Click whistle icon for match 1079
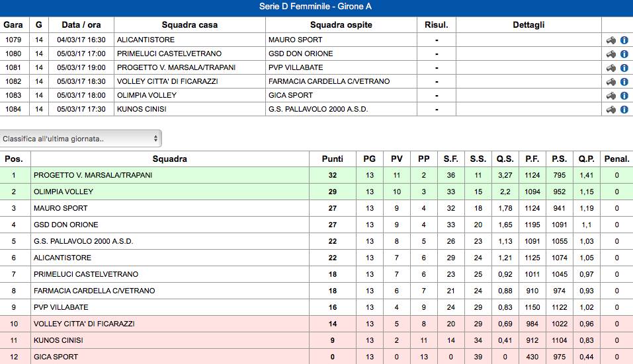This screenshot has width=633, height=364. (611, 40)
